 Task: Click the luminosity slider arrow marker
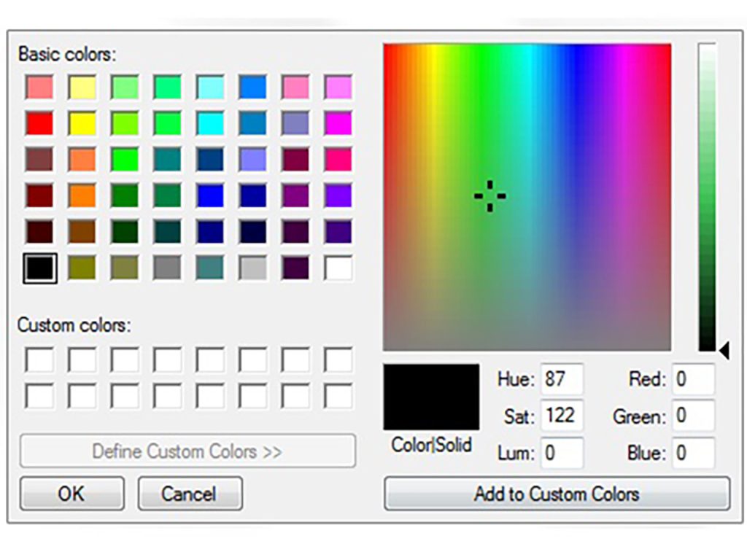(724, 351)
